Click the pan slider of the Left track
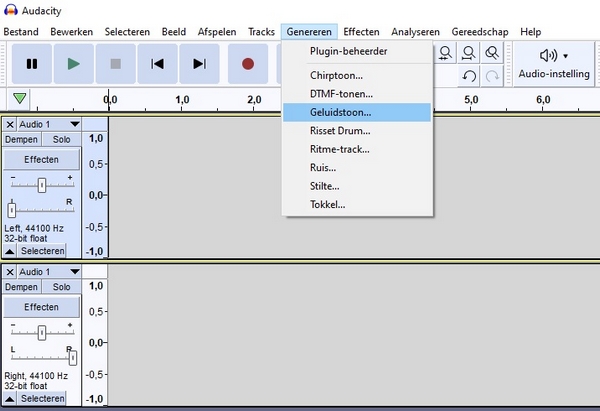The image size is (600, 411). pyautogui.click(x=42, y=209)
